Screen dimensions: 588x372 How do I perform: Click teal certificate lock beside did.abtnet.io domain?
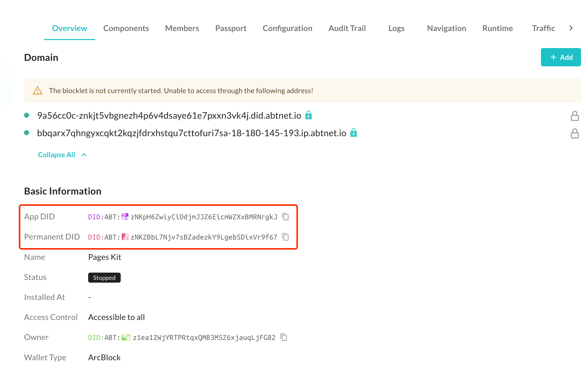pos(309,115)
